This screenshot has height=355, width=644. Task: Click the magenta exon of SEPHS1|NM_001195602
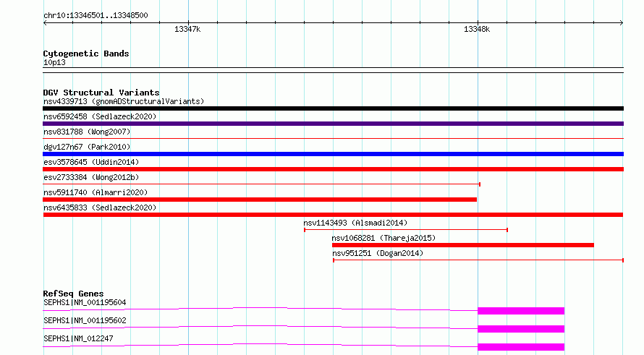pyautogui.click(x=521, y=329)
